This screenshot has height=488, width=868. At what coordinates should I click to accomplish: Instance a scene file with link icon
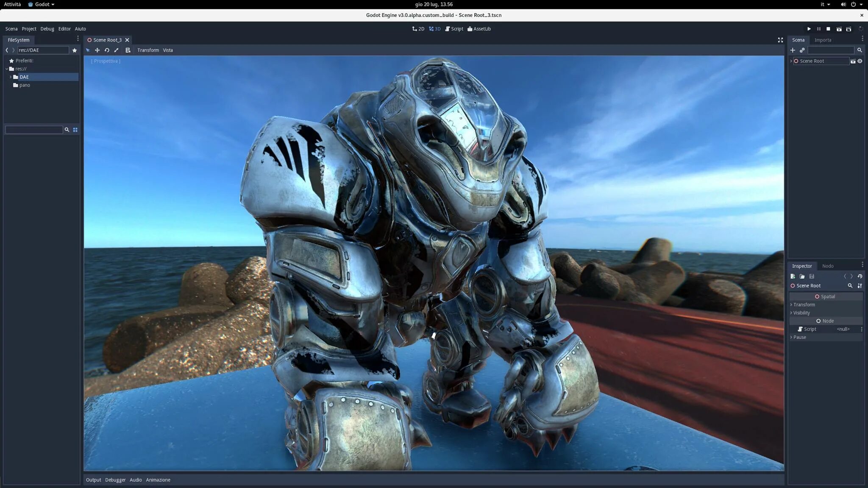click(802, 50)
